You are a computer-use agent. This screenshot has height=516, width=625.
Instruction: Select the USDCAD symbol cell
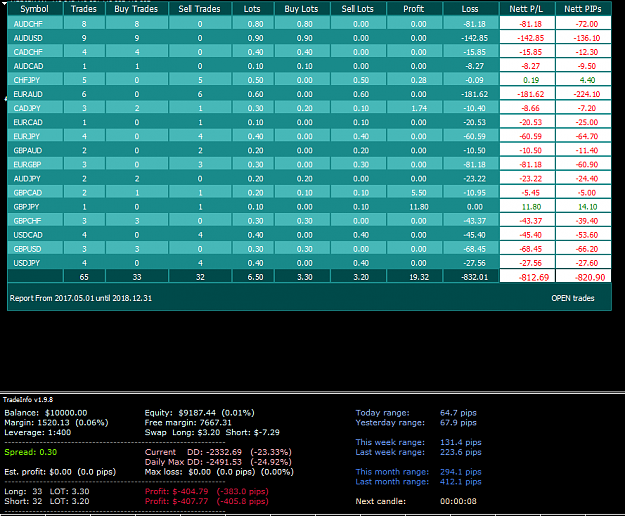(35, 235)
